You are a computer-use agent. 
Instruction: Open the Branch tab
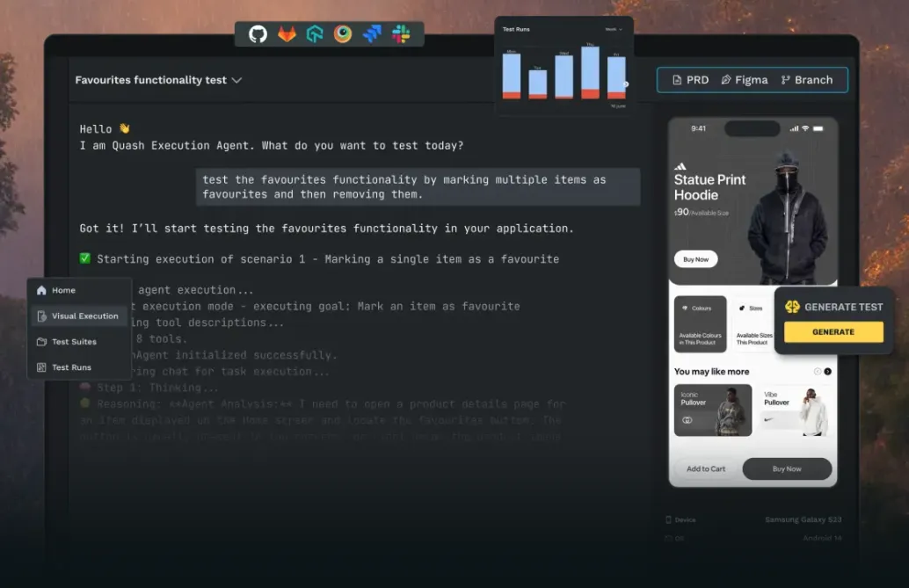click(806, 80)
